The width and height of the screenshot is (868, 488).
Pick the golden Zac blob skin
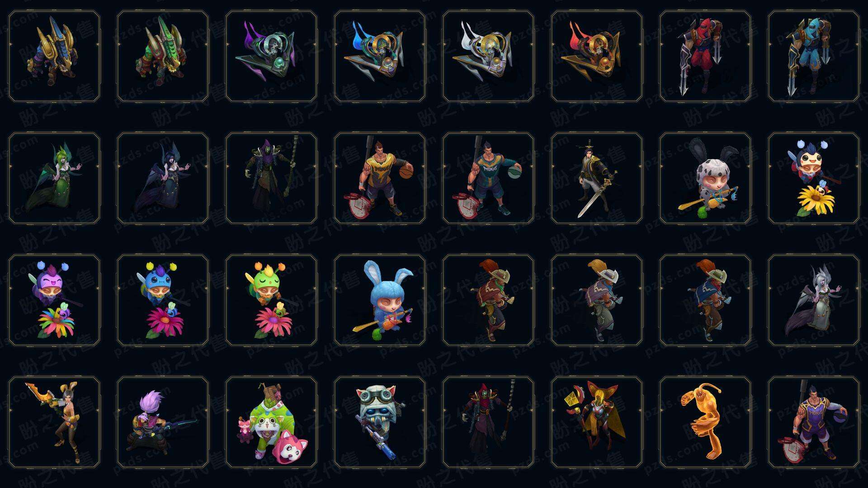[x=705, y=422]
